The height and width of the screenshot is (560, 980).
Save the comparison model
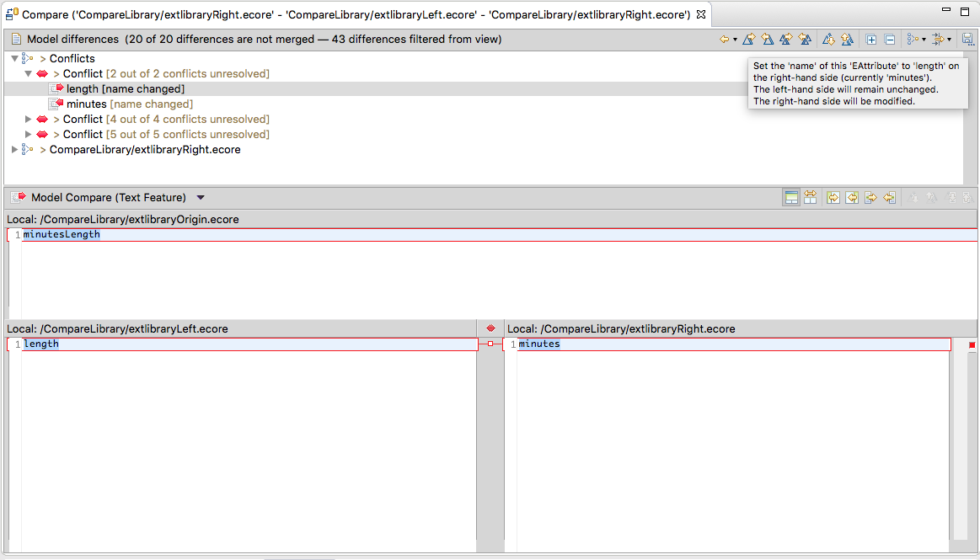[967, 40]
